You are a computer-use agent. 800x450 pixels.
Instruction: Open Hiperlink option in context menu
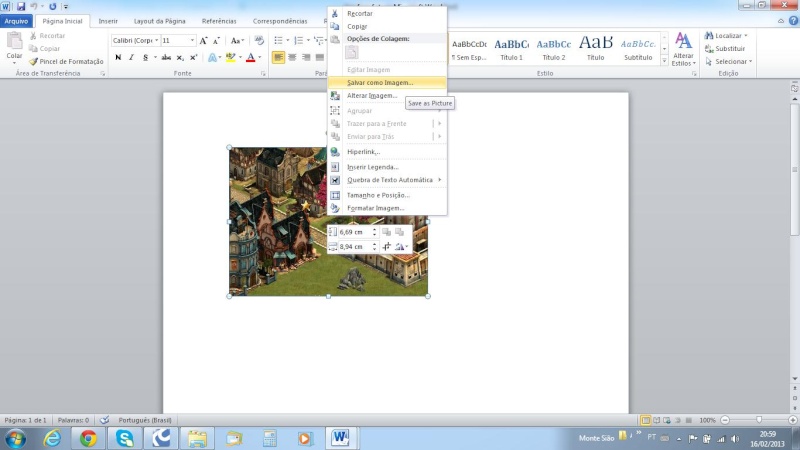click(387, 152)
